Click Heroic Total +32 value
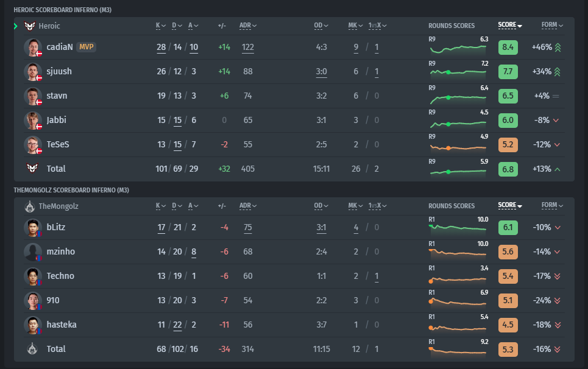Screen dimensions: 588x369 point(224,169)
